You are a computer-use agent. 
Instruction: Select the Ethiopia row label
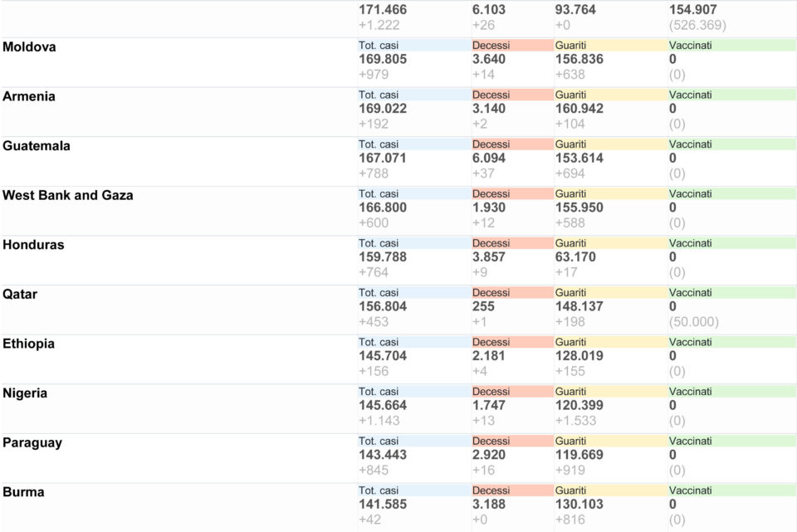click(28, 344)
